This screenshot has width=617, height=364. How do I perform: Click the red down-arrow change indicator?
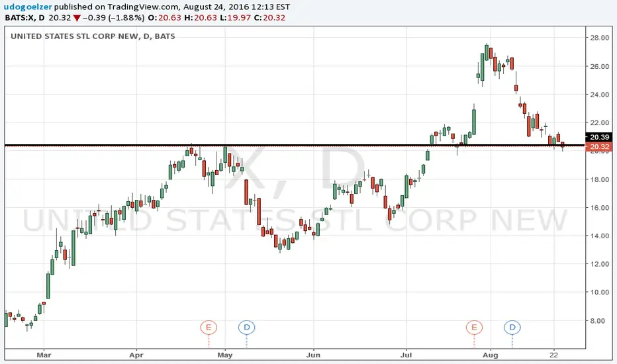77,18
